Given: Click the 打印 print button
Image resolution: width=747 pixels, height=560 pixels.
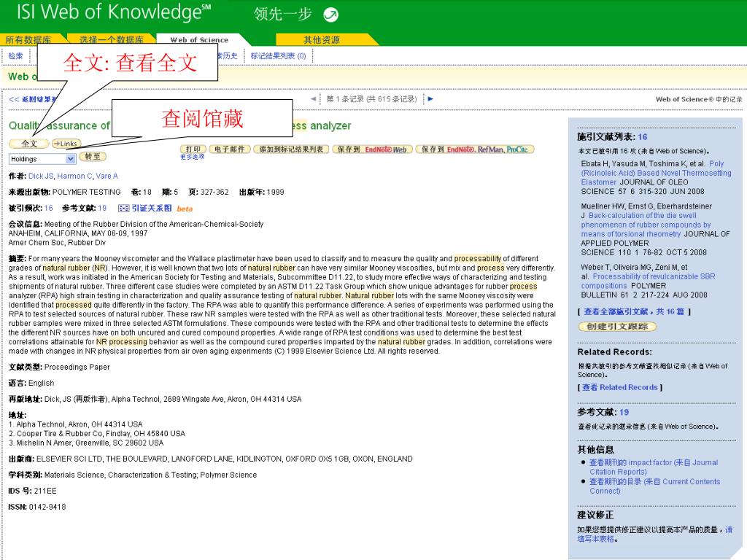Looking at the screenshot, I should point(193,149).
